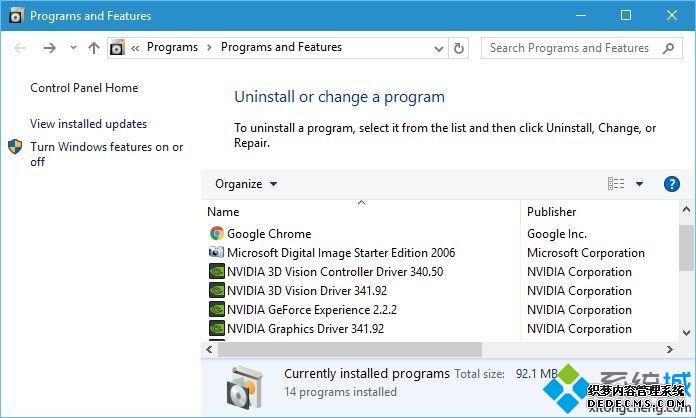Click the horizontal scrollbar left arrow
The width and height of the screenshot is (696, 418).
tap(209, 350)
